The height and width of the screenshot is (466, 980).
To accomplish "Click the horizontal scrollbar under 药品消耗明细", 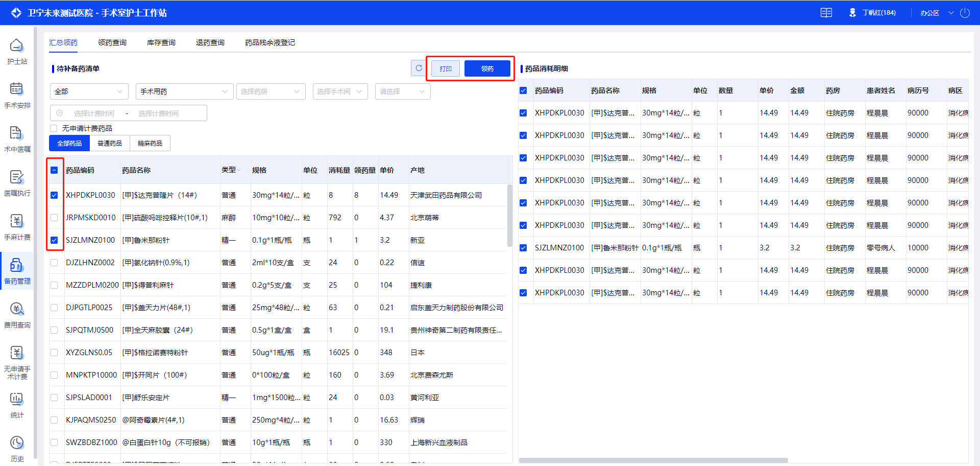I will (x=653, y=460).
